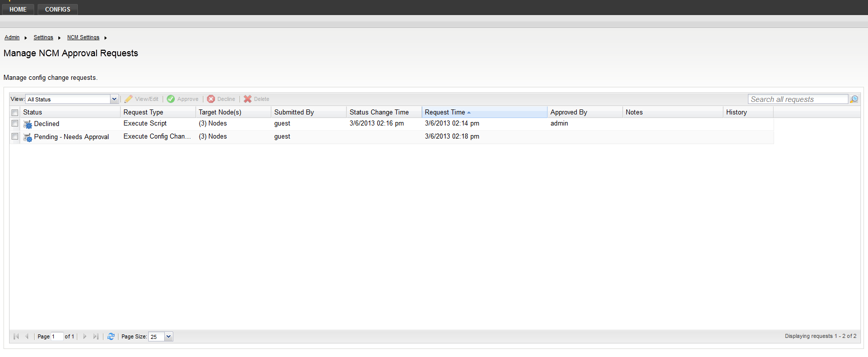Sort by the Status column header

[70, 112]
